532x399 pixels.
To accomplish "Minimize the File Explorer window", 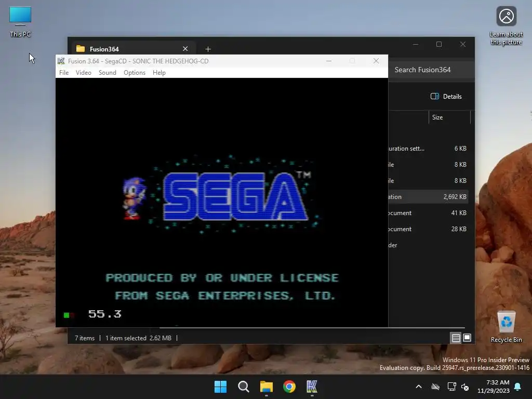I will point(416,45).
